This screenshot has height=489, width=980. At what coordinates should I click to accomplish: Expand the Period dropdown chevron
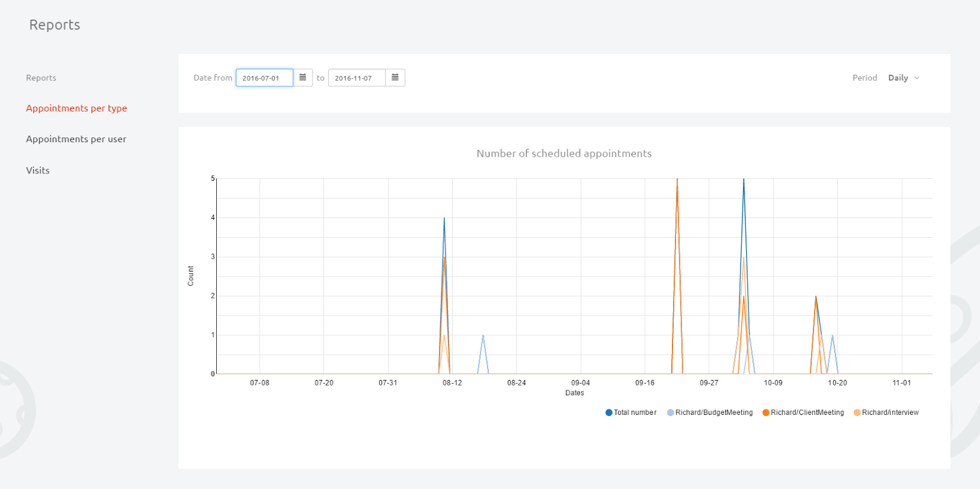[x=917, y=78]
